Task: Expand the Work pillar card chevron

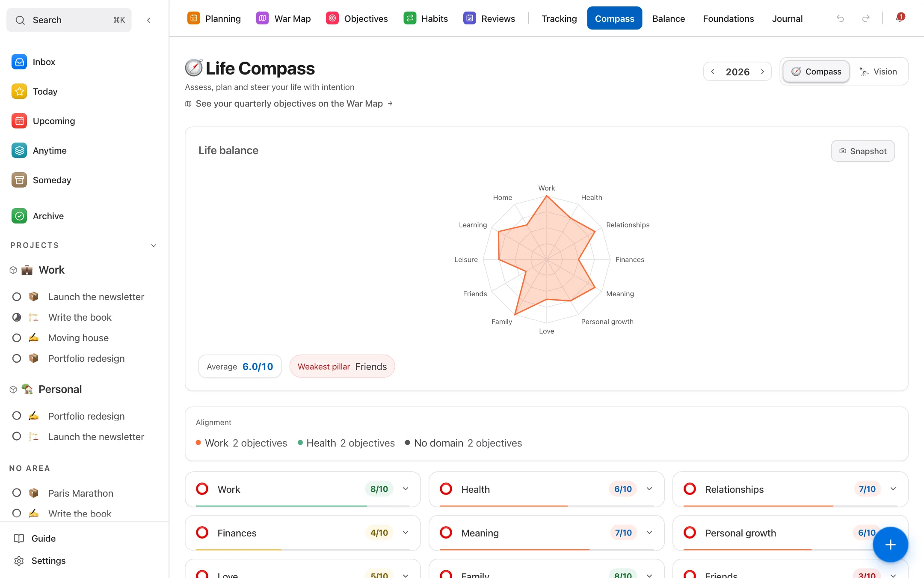Action: (x=406, y=489)
